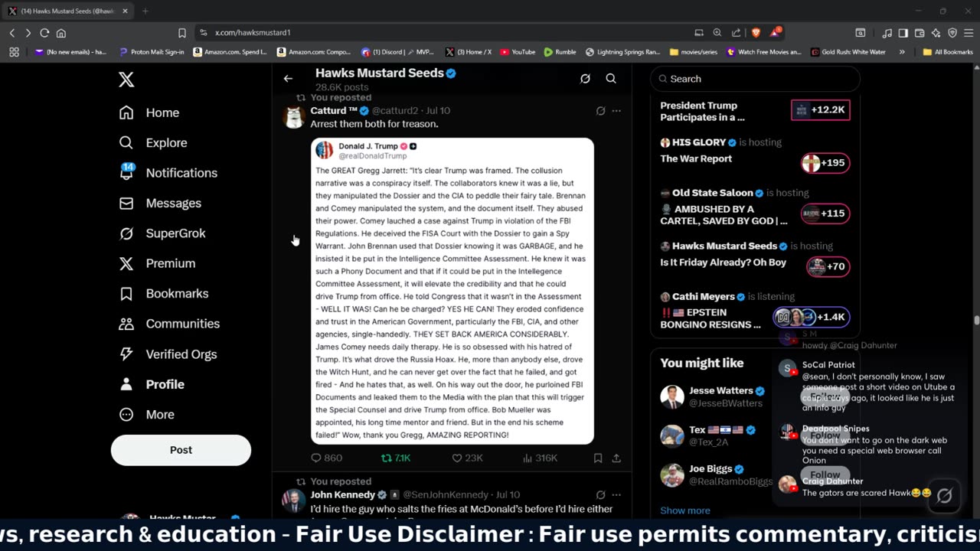
Task: Click the address bar showing x.com/hawksmustard1
Action: pyautogui.click(x=444, y=33)
